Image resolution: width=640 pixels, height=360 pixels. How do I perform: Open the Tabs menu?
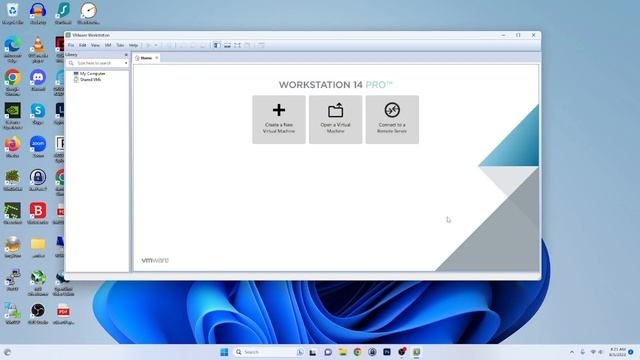pos(120,45)
